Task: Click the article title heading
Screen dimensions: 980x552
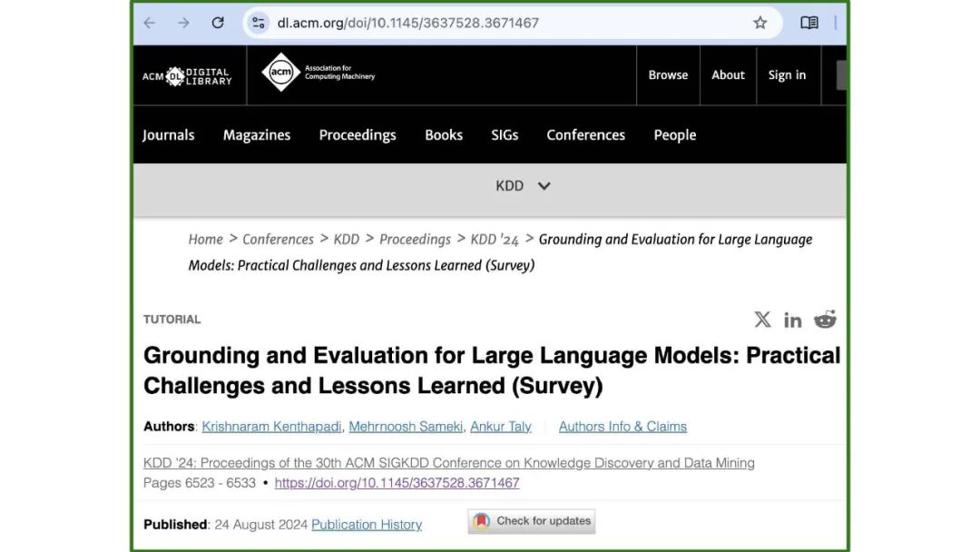Action: coord(492,370)
